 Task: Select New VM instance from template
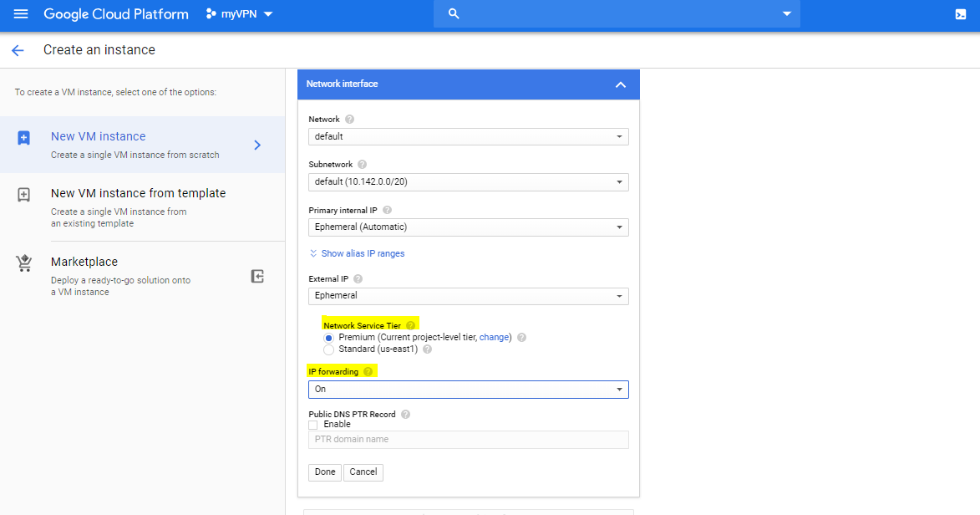(x=143, y=207)
